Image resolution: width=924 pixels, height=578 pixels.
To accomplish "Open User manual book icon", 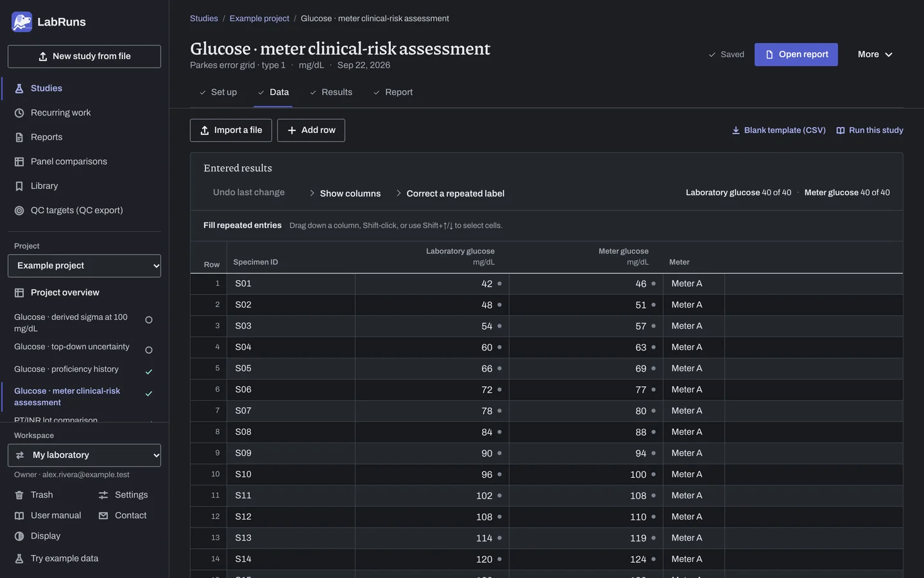I will pos(19,516).
